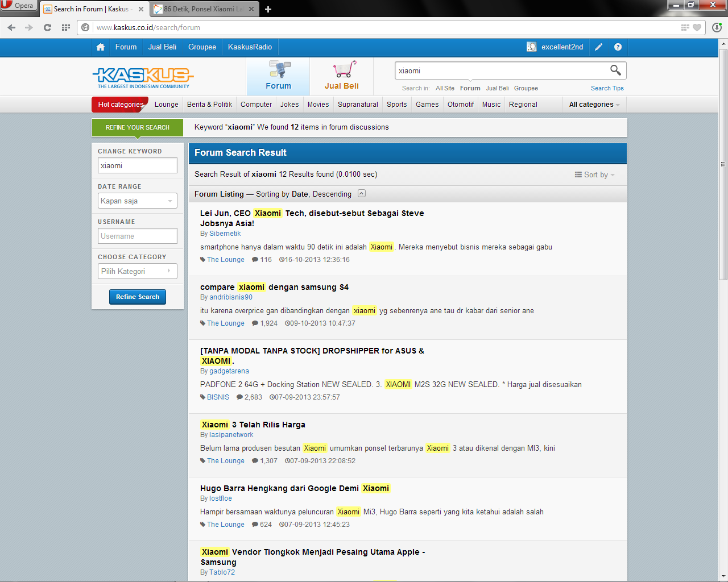
Task: Click The Lounge tag under andribisnis90 thread
Action: [225, 323]
